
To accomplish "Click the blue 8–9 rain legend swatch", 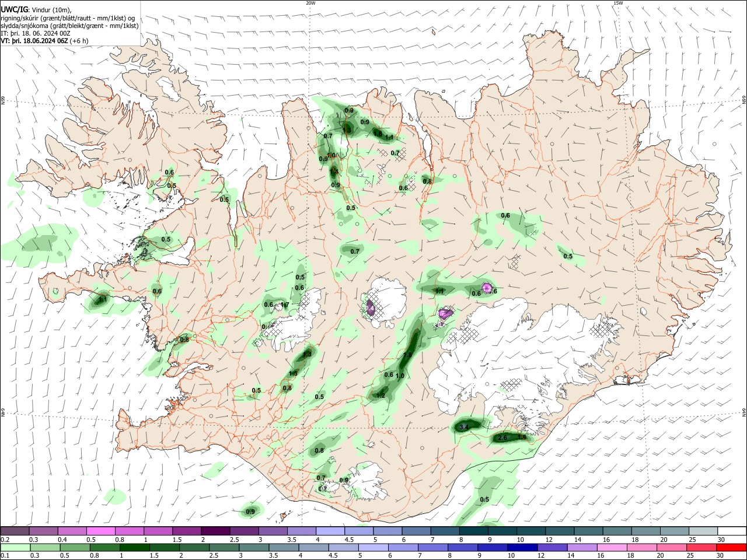I will (x=462, y=547).
